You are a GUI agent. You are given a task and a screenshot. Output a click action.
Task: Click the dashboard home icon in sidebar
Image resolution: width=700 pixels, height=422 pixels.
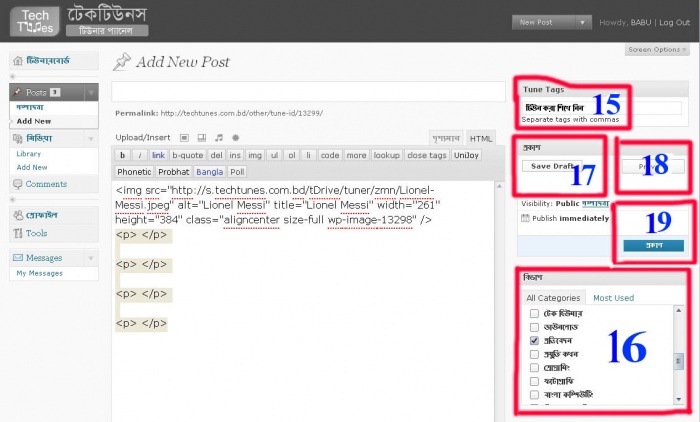coord(17,61)
